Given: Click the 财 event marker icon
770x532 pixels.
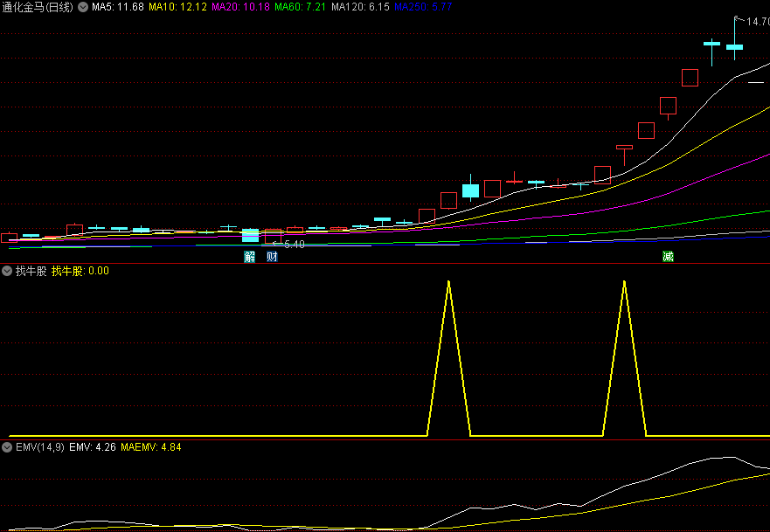Looking at the screenshot, I should pyautogui.click(x=272, y=257).
